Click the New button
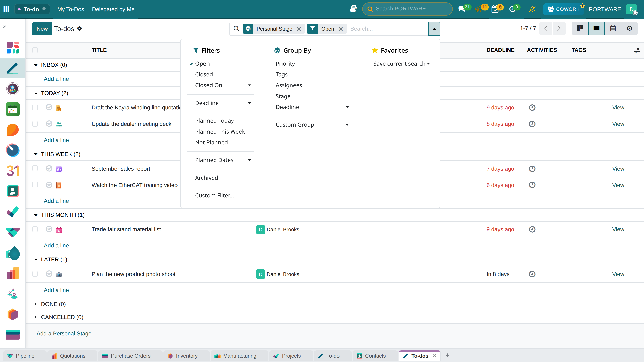Image resolution: width=644 pixels, height=362 pixels. pyautogui.click(x=42, y=29)
